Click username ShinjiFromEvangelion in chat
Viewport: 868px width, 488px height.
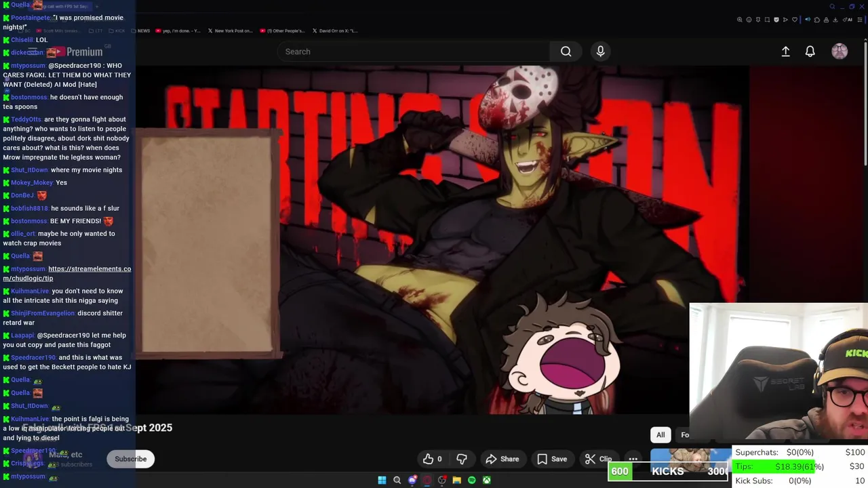43,313
